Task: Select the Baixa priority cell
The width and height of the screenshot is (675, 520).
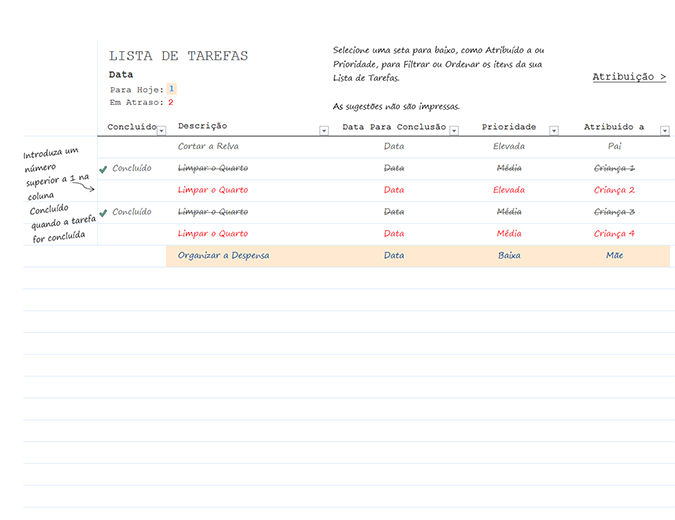Action: pyautogui.click(x=509, y=255)
